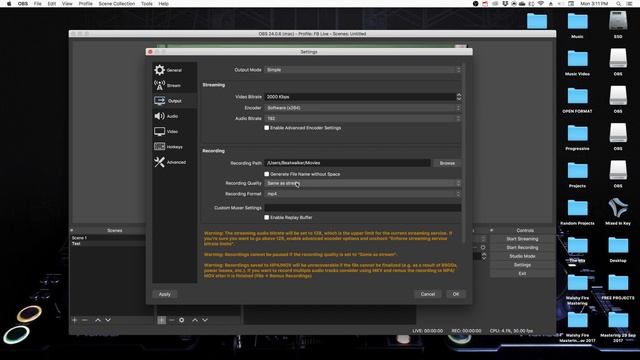Open the Apple menu
The height and width of the screenshot is (360, 640).
[x=9, y=4]
